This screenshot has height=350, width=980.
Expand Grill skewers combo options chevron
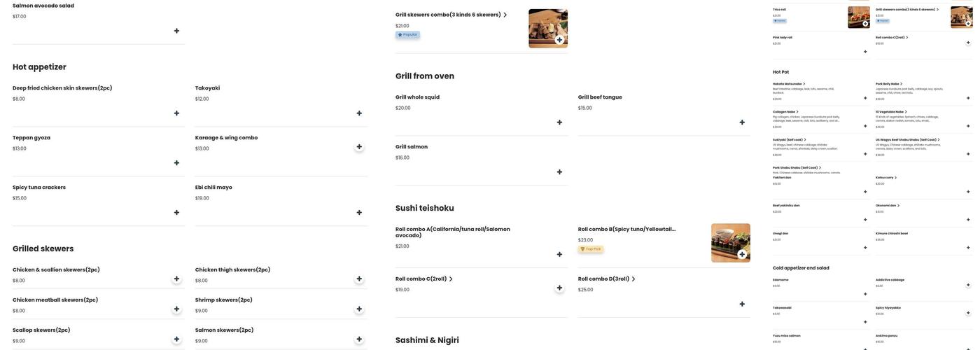click(x=505, y=15)
